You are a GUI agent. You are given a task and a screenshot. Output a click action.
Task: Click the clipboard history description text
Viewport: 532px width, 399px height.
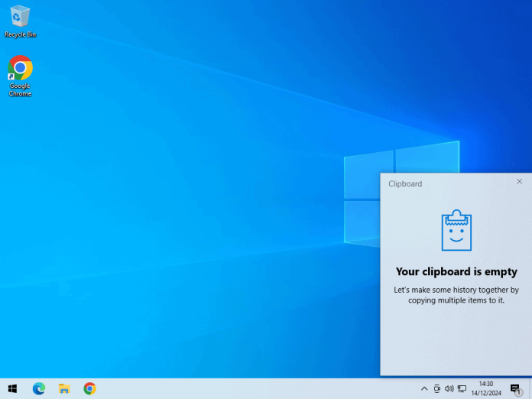coord(456,295)
